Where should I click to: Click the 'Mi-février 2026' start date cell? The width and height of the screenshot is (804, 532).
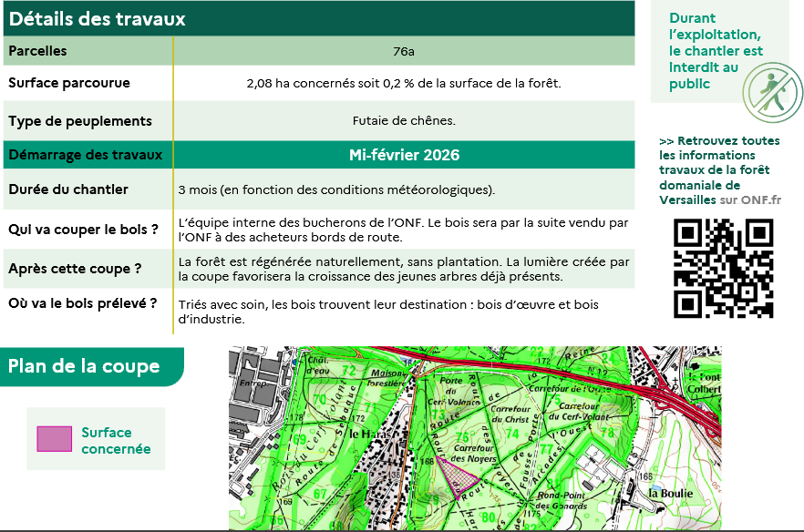click(x=404, y=155)
